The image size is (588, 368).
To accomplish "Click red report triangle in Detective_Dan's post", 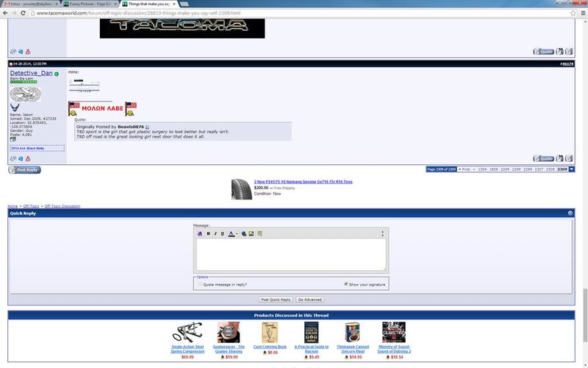I will point(28,158).
